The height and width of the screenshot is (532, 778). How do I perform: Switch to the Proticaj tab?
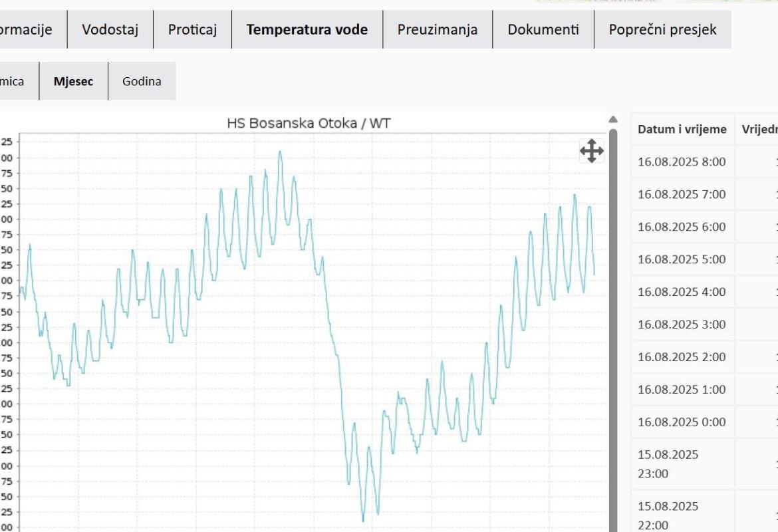[192, 29]
